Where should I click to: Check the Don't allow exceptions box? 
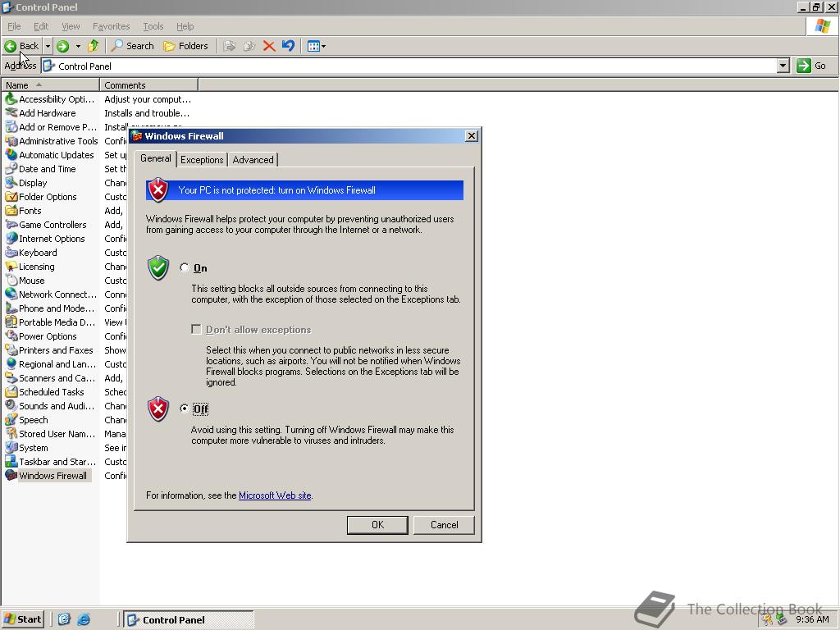coord(196,329)
